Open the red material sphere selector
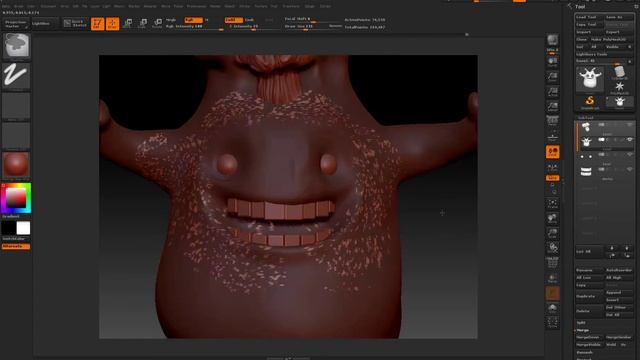 point(16,164)
